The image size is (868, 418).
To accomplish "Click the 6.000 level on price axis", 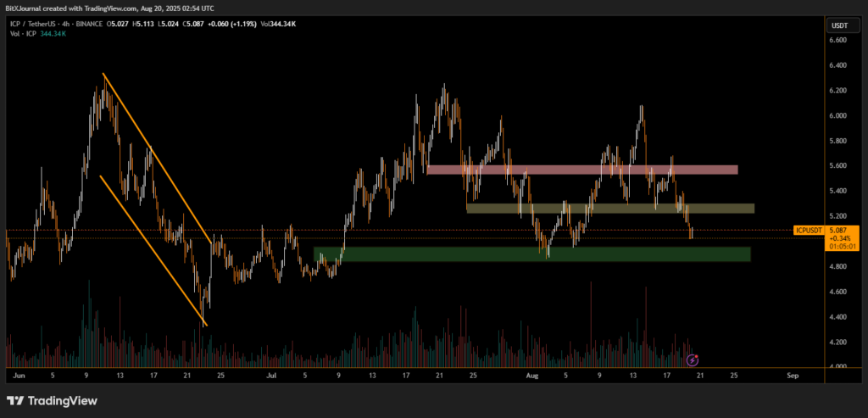I will pos(840,116).
